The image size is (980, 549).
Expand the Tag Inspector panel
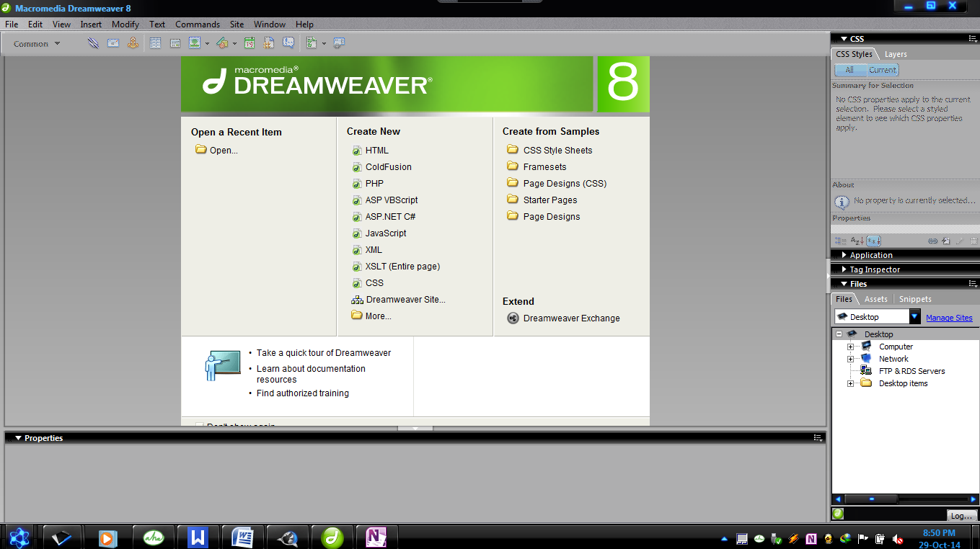pos(844,269)
